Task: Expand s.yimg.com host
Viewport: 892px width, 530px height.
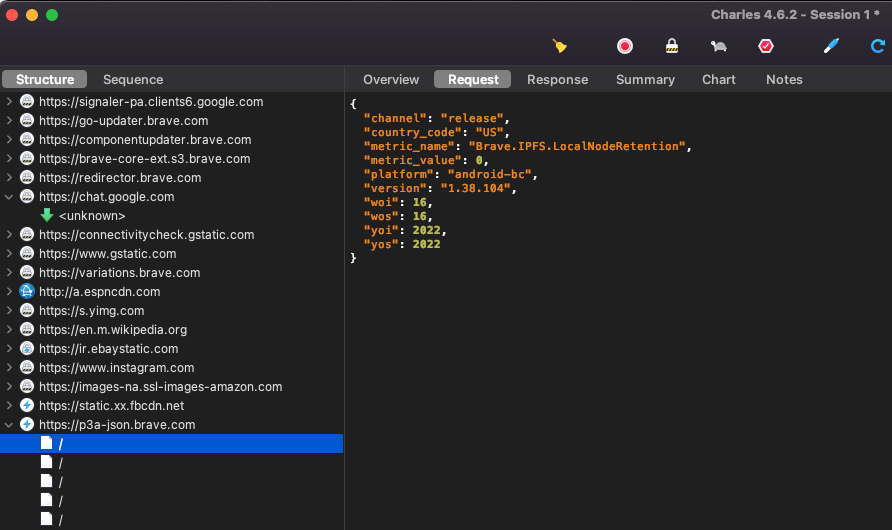Action: [9, 310]
